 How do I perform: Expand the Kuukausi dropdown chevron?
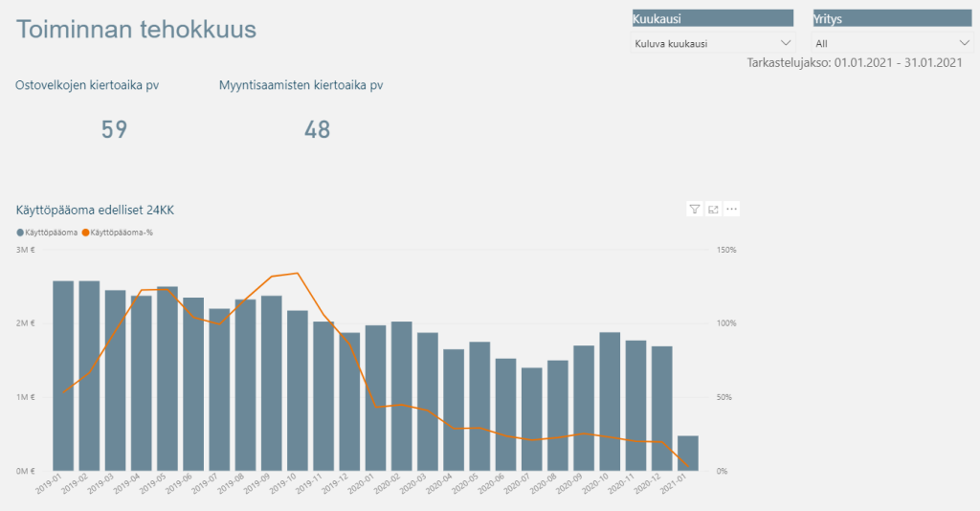click(x=786, y=43)
